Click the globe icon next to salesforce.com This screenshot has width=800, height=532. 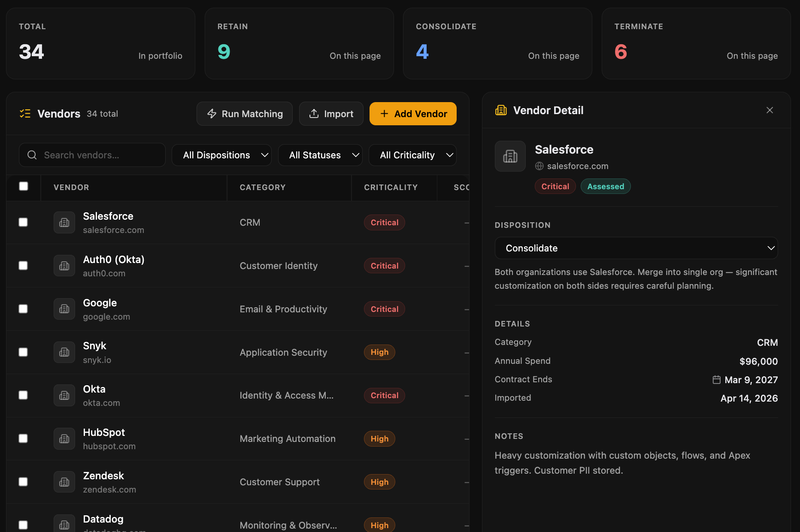(x=539, y=166)
